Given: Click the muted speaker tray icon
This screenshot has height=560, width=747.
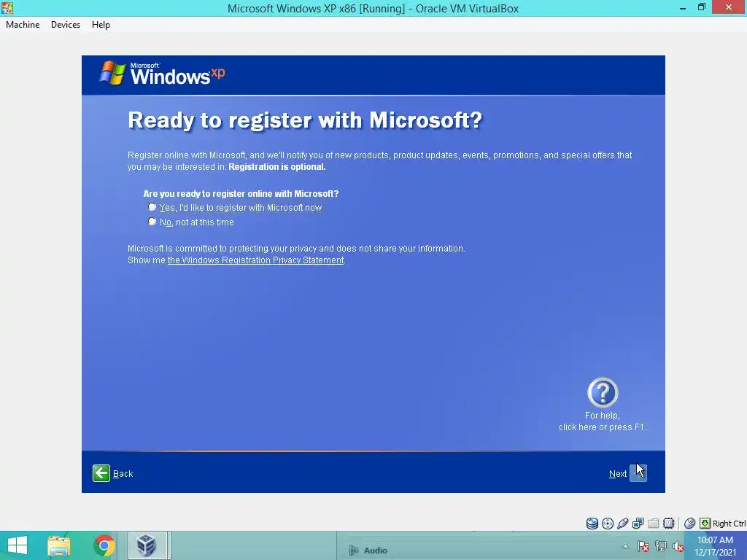Looking at the screenshot, I should click(x=678, y=546).
